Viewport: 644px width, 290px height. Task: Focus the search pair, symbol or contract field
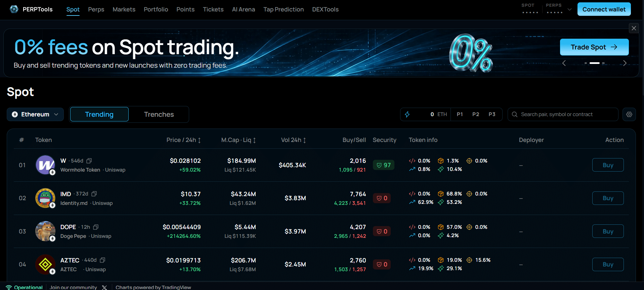(563, 114)
